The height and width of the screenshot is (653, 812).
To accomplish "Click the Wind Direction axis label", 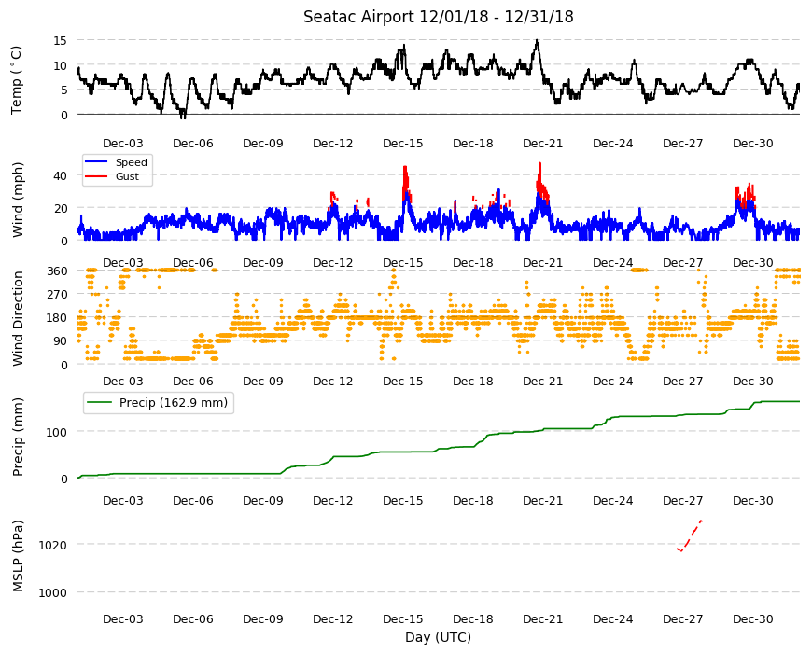I will (x=18, y=318).
